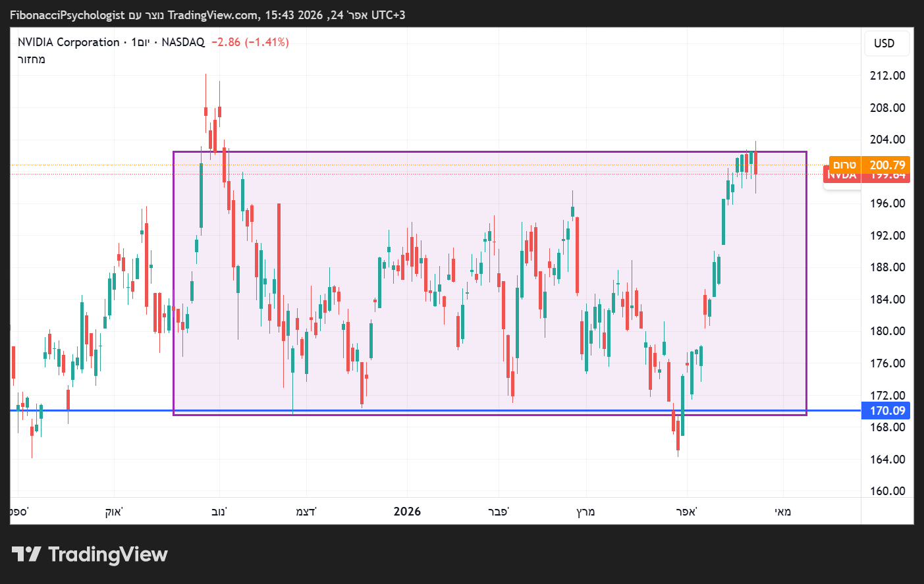
Task: Click the orange טרום 200.79 pre-market price tag
Action: 869,165
